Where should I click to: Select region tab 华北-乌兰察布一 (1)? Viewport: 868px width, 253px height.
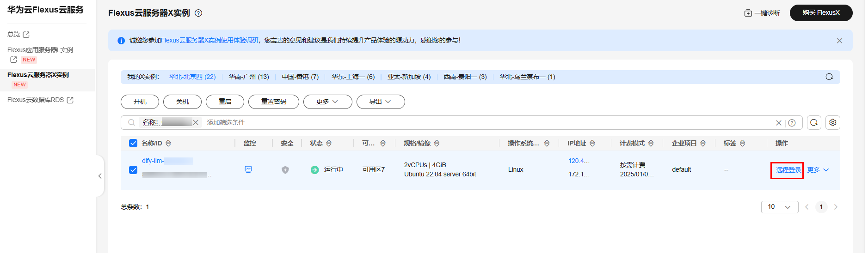pyautogui.click(x=527, y=77)
